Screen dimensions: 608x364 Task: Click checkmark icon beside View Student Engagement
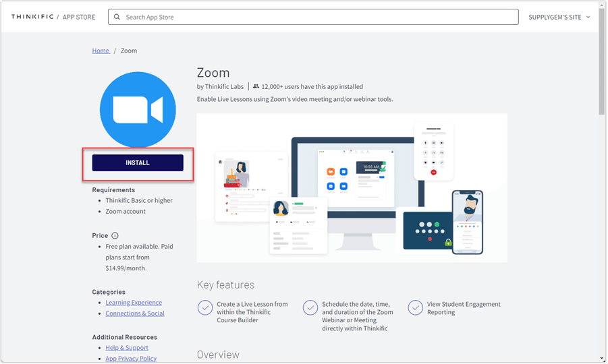(x=415, y=308)
